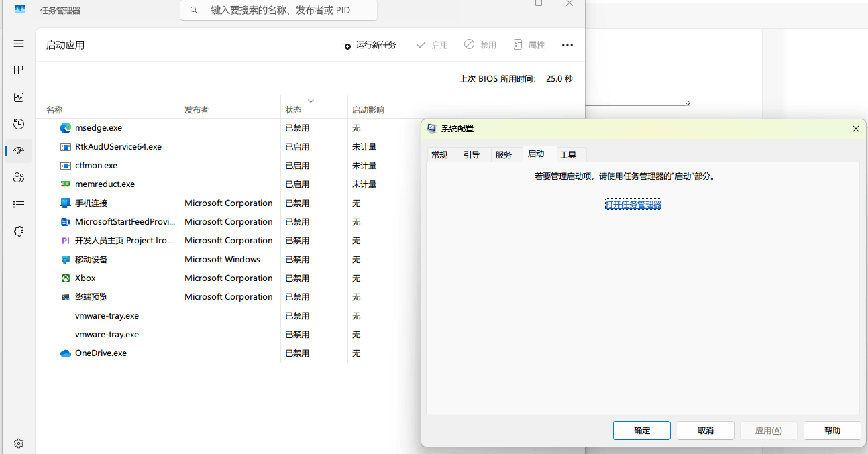The image size is (868, 454).
Task: Open Users page in sidebar
Action: point(19,178)
